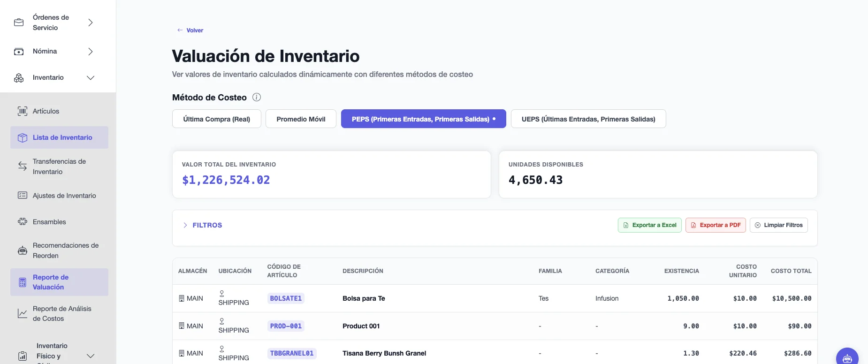This screenshot has width=868, height=364.
Task: Select Promedio Móvil costing method
Action: 301,119
